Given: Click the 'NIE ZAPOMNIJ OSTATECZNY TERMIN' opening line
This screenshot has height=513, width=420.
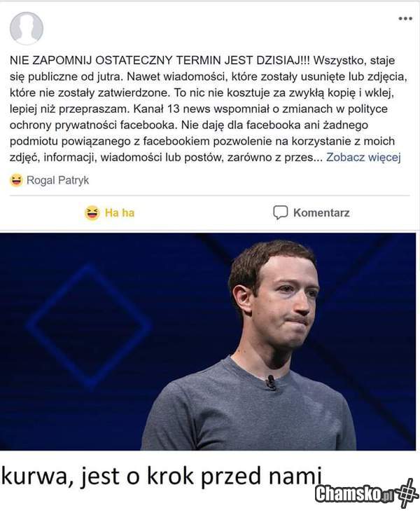Looking at the screenshot, I should point(115,60).
